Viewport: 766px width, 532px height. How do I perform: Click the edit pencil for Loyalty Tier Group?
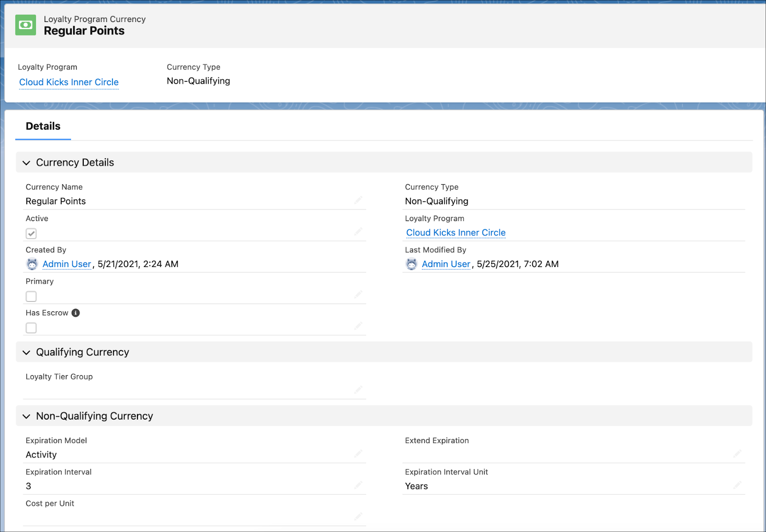point(358,389)
